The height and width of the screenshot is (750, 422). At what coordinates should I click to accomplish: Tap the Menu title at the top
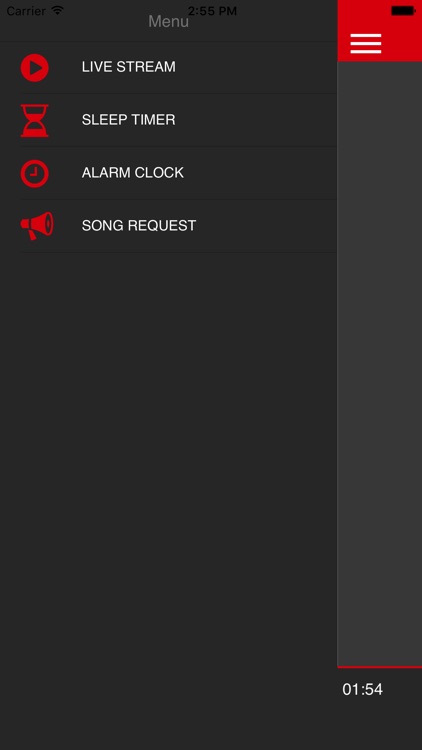(x=168, y=22)
